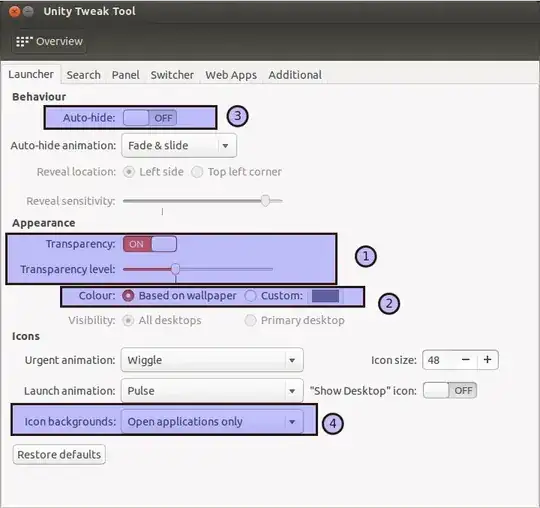Click the Transparency level slider handle
540x508 pixels.
(x=176, y=269)
